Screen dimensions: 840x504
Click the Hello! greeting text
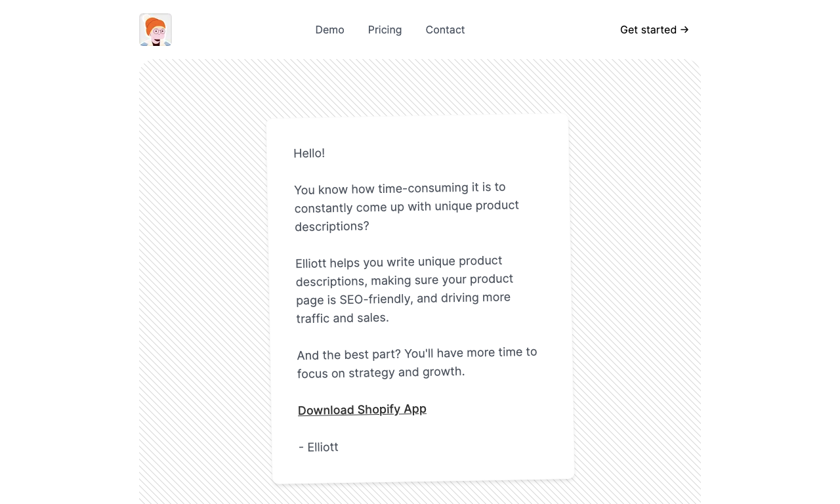[309, 153]
